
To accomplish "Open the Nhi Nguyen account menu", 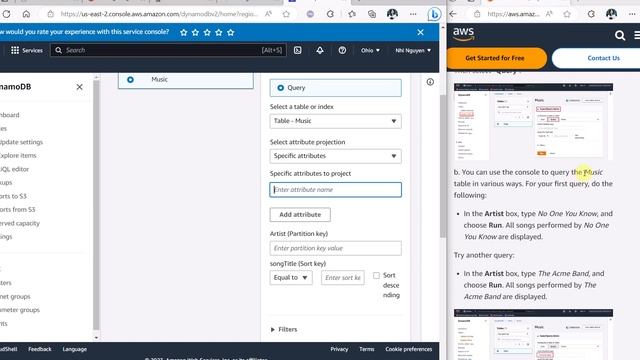I will pyautogui.click(x=413, y=50).
